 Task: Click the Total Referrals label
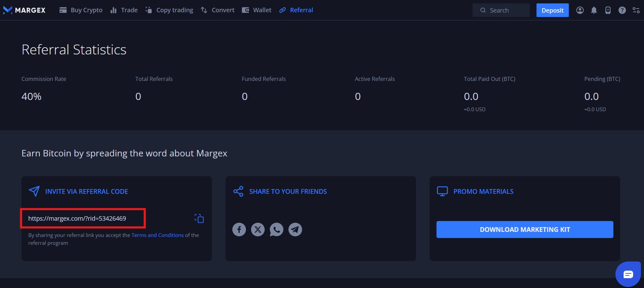154,79
